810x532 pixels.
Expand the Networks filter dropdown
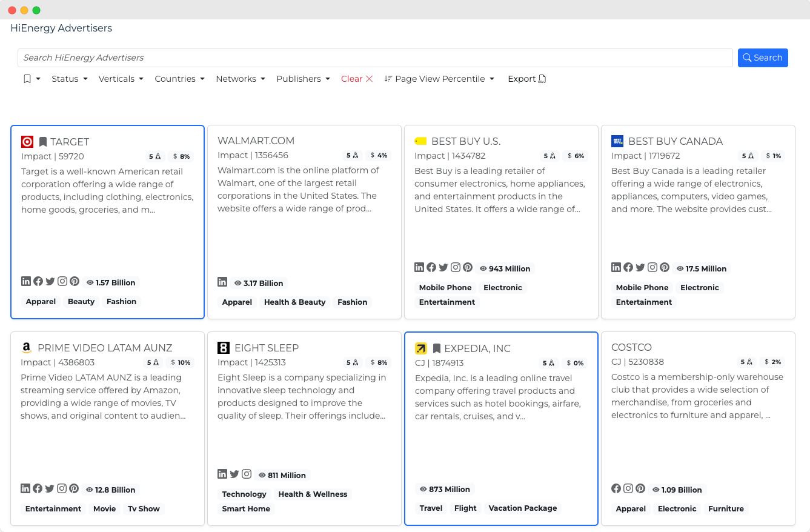tap(241, 79)
